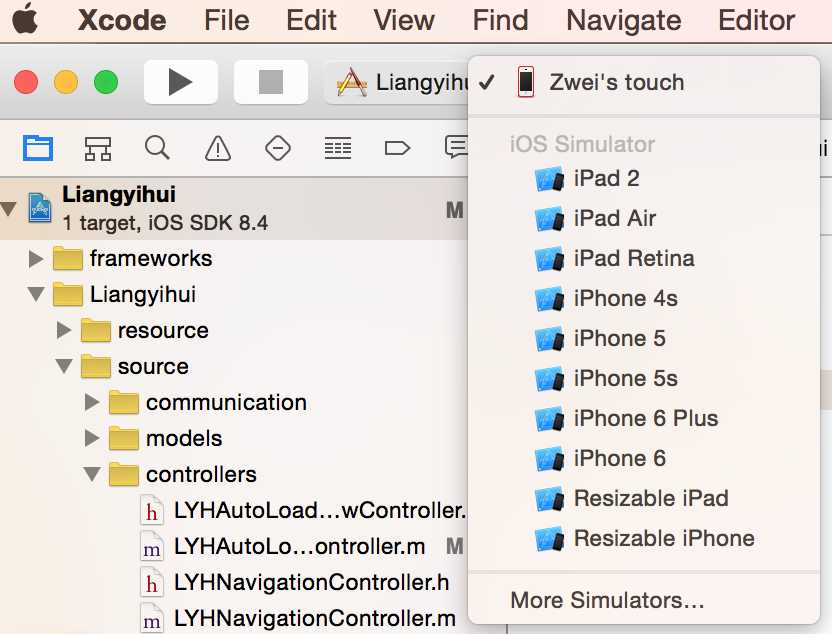Select the frameworks group name

(151, 258)
